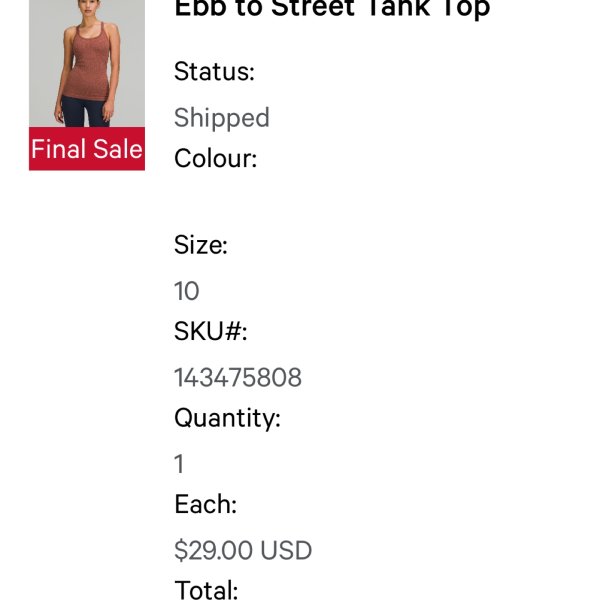
Task: Click the model's navy pants in photo
Action: 85,112
